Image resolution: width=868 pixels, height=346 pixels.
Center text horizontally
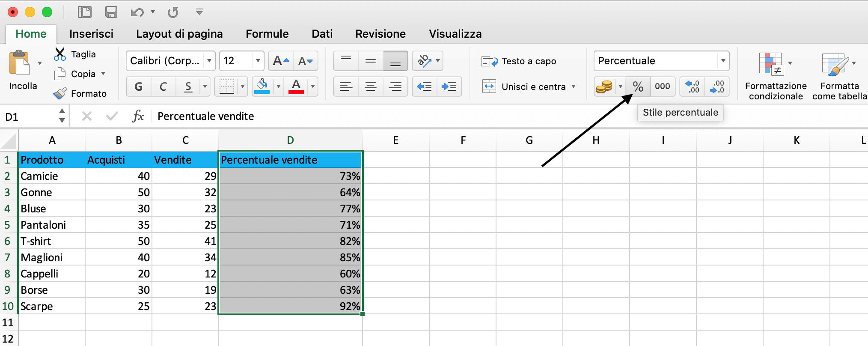coord(371,86)
